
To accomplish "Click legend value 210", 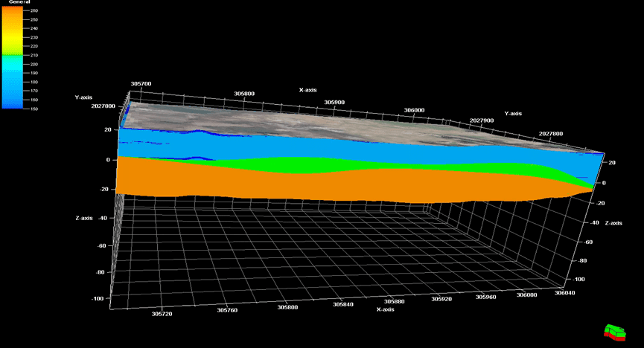I will coord(34,55).
